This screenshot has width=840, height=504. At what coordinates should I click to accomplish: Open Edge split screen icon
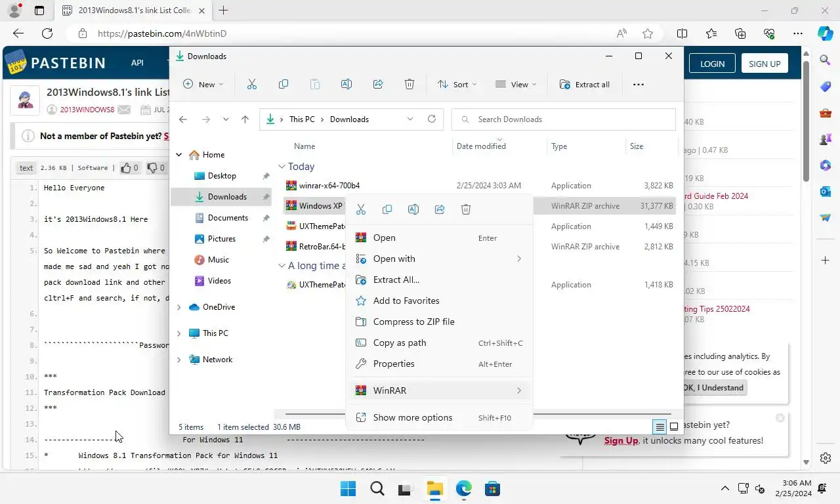682,33
